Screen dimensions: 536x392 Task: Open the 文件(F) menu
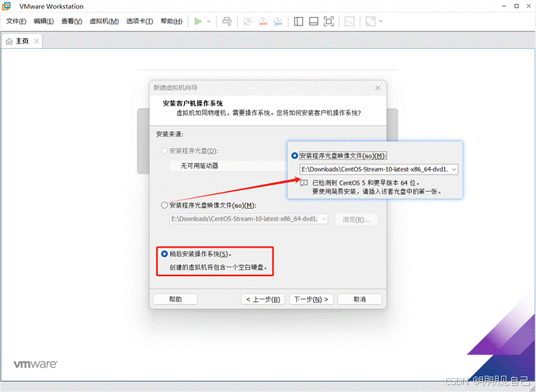click(x=16, y=21)
